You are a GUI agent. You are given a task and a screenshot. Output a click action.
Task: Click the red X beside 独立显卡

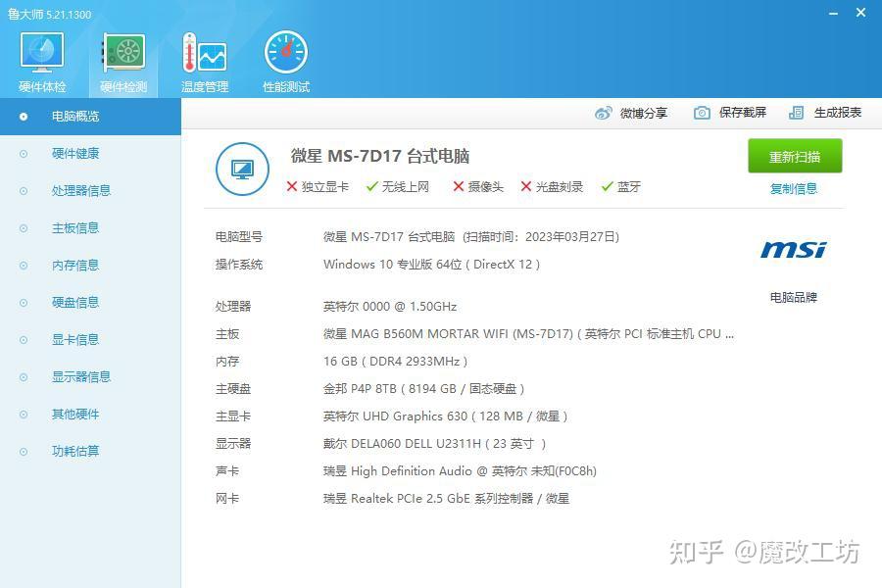point(291,188)
